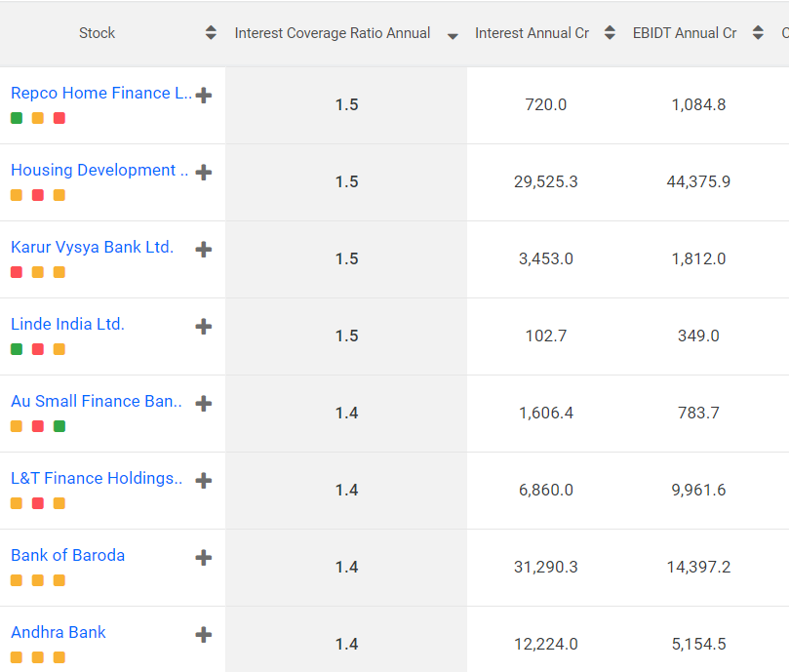The image size is (789, 672).
Task: Open Bank of Baroda link
Action: click(x=68, y=555)
